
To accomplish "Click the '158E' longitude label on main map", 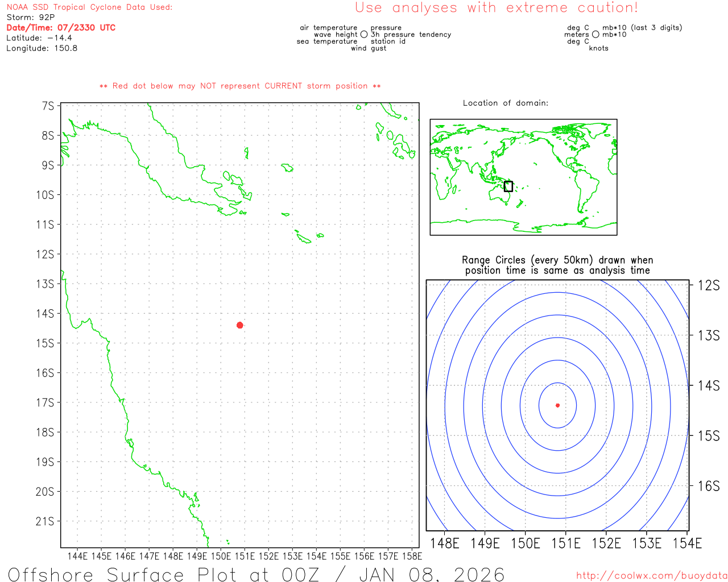I will (x=412, y=556).
